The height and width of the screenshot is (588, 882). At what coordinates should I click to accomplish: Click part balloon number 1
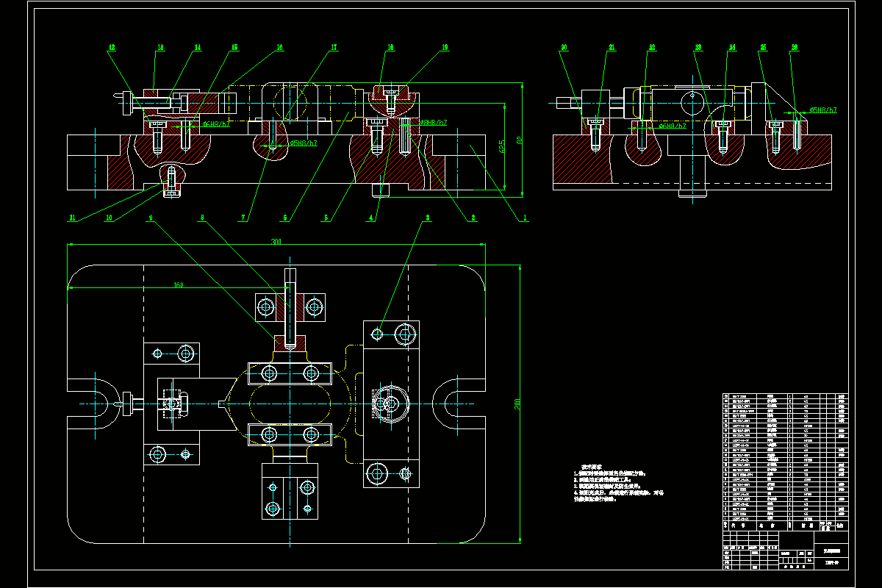point(526,218)
